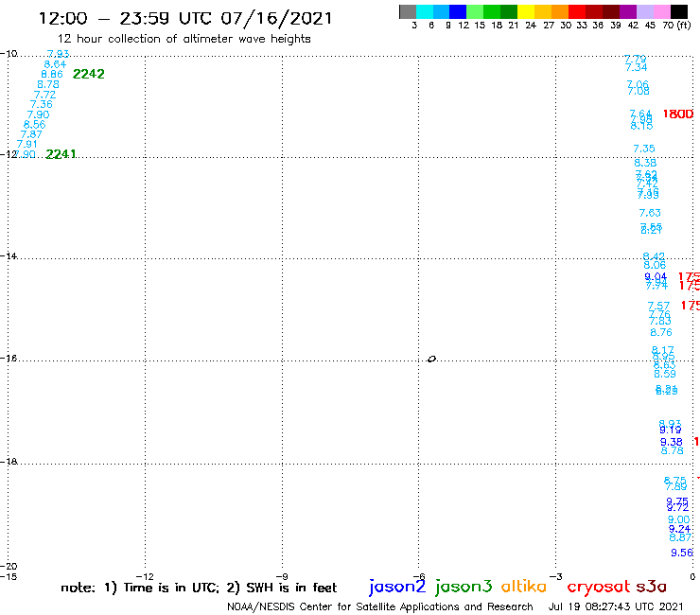Click the 8.56 wave height value
The width and height of the screenshot is (700, 615).
[x=34, y=125]
